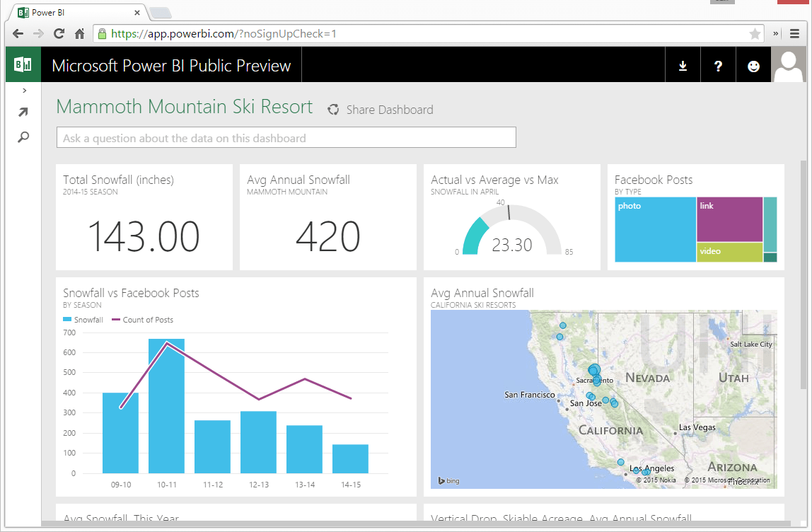This screenshot has height=532, width=812.
Task: Click the Ask a question input box
Action: pos(286,138)
